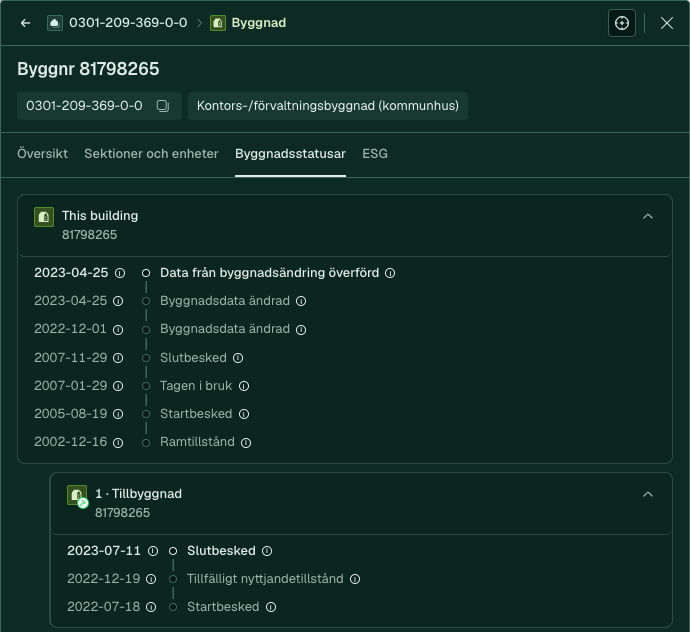This screenshot has height=632, width=690.
Task: Click the Byggnad breadcrumb label
Action: tap(259, 23)
